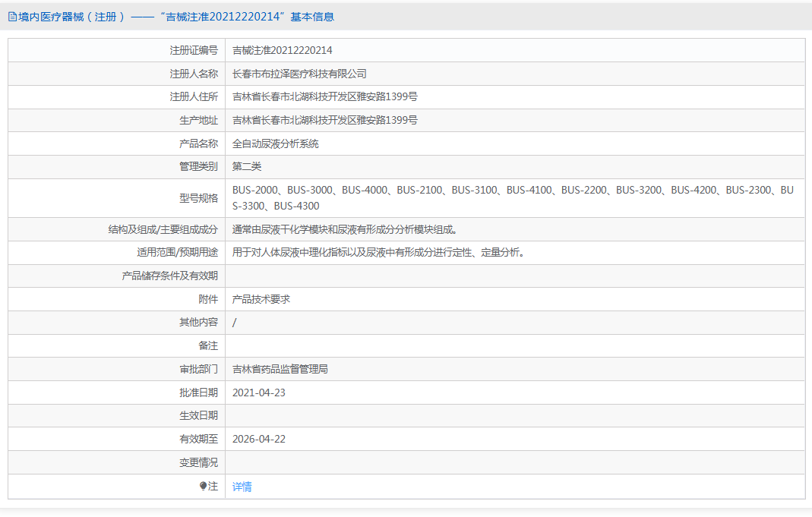Click the 适用范围/预期用途 label
This screenshot has width=812, height=517.
[x=177, y=253]
